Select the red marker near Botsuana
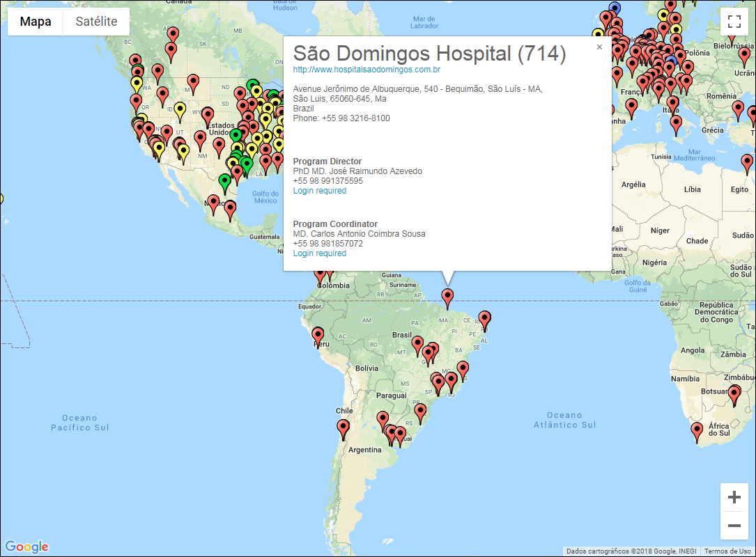This screenshot has height=557, width=756. (734, 394)
